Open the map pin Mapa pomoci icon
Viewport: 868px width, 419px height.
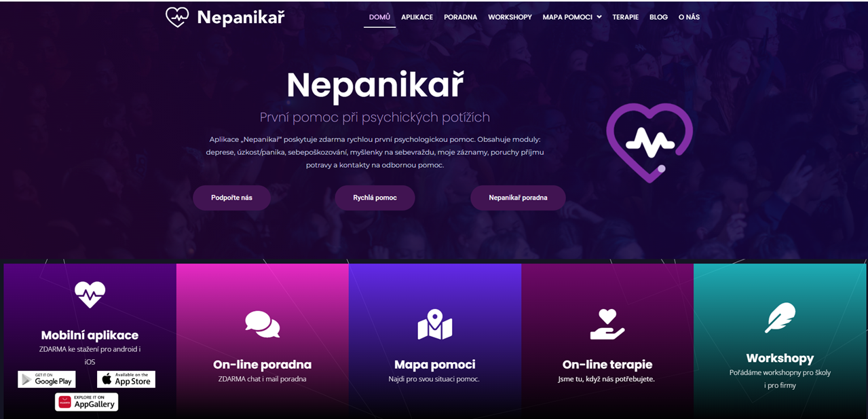pos(435,325)
